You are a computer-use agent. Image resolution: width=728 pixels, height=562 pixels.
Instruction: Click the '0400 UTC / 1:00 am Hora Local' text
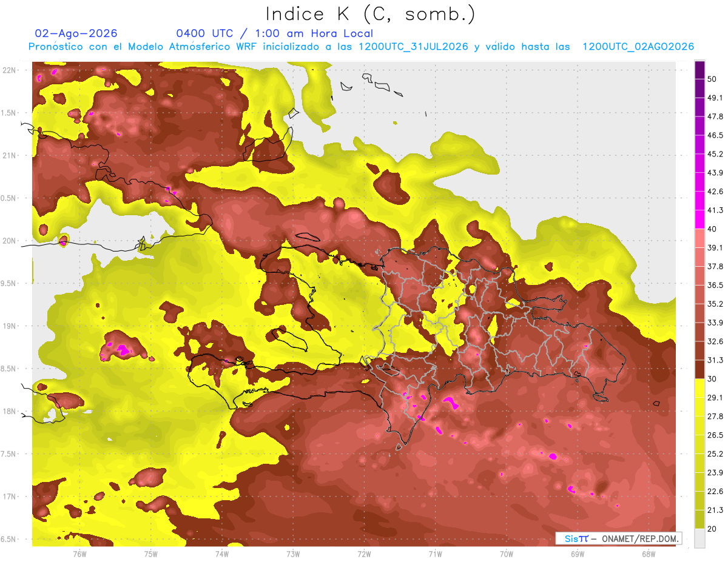point(275,33)
